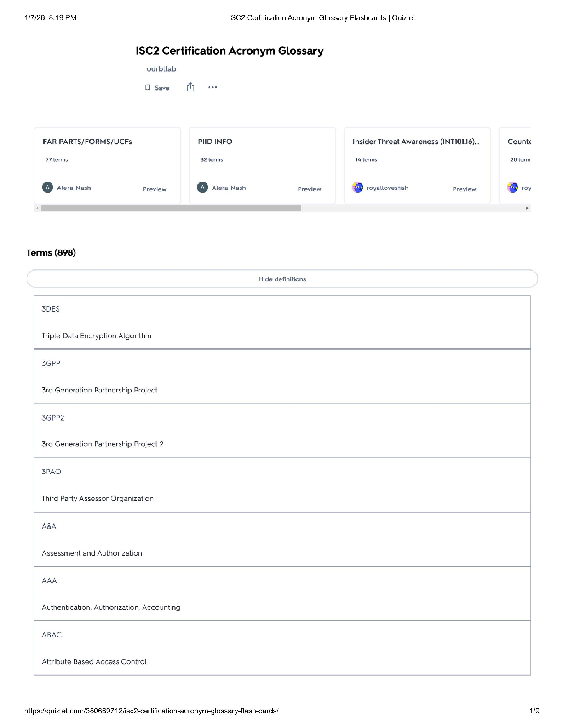This screenshot has width=563, height=728.
Task: Click the ISC2 Certification Acronym Glossary title
Action: point(230,51)
